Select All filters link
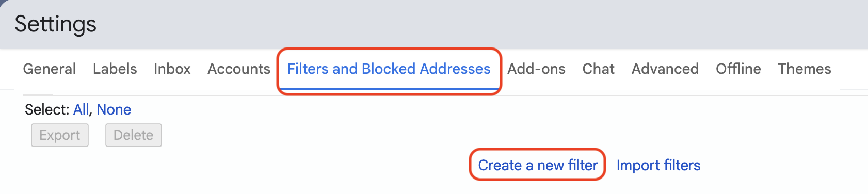Viewport: 868px width, 194px height. coord(81,109)
